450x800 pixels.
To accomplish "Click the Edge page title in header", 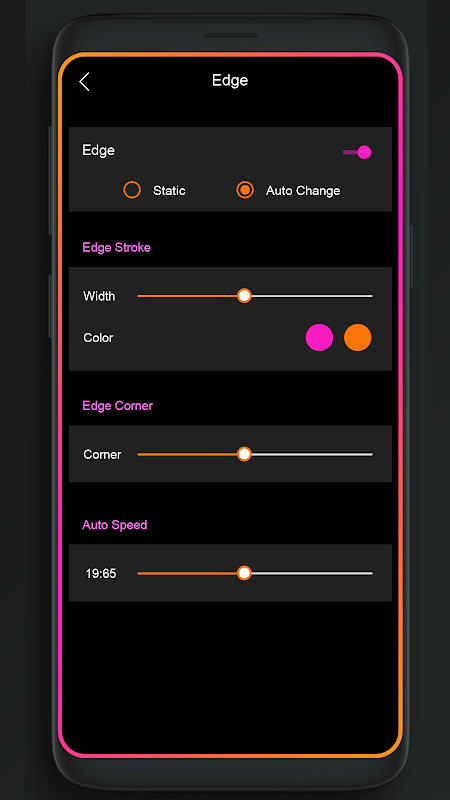I will [x=230, y=81].
